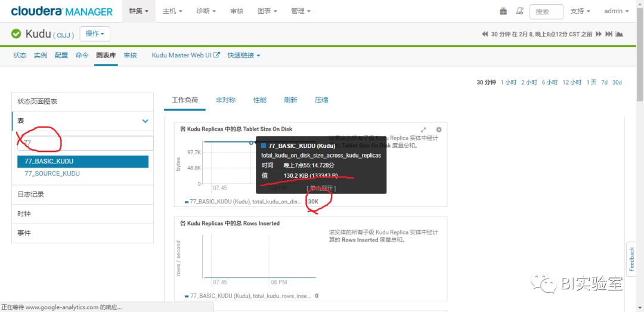The height and width of the screenshot is (312, 644).
Task: Open the 主机 dropdown menu
Action: (x=172, y=11)
